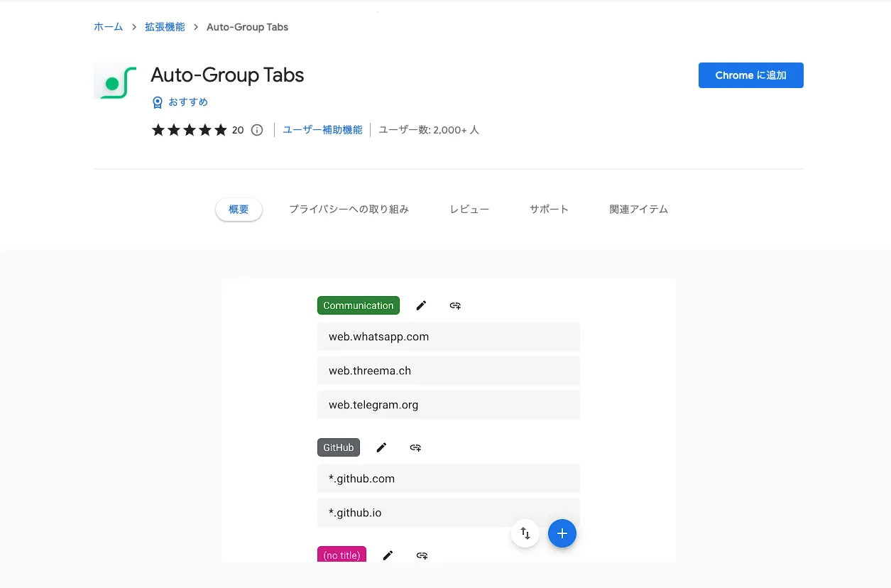Image resolution: width=891 pixels, height=588 pixels.
Task: Click the おすすめ badge icon
Action: click(x=157, y=102)
